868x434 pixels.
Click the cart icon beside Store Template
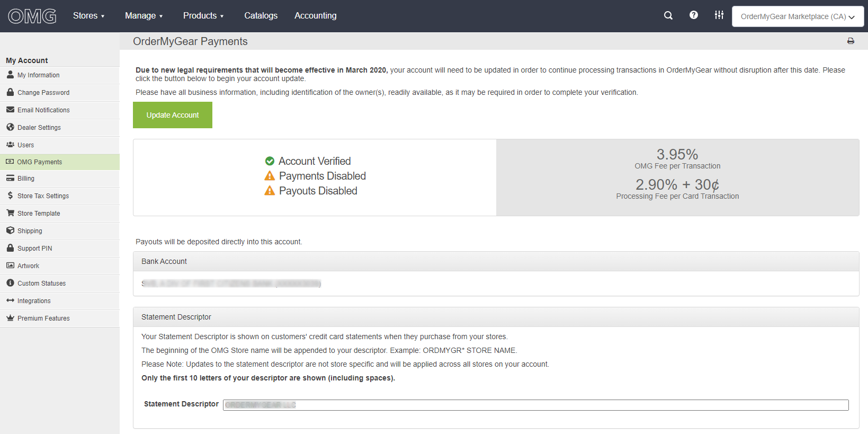pyautogui.click(x=10, y=213)
